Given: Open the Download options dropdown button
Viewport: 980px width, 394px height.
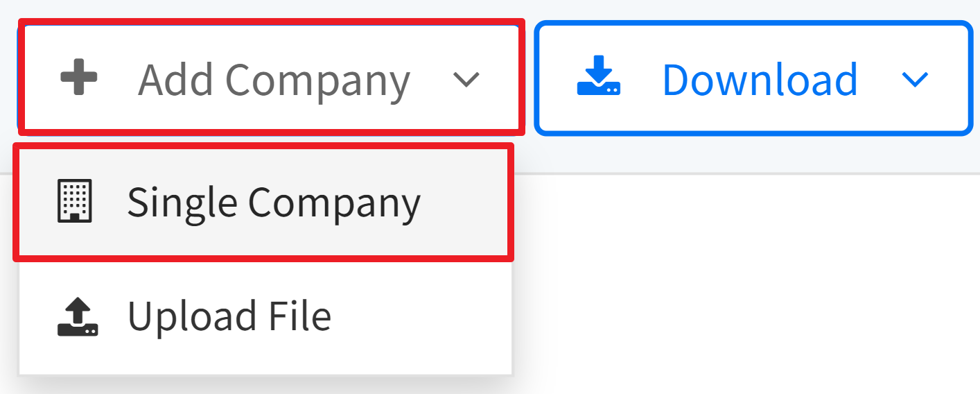Looking at the screenshot, I should pyautogui.click(x=753, y=78).
